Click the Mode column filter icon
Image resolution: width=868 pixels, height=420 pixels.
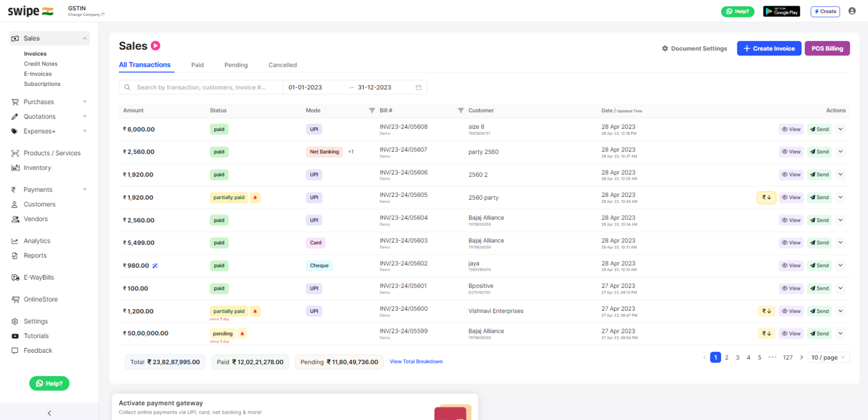click(x=372, y=110)
